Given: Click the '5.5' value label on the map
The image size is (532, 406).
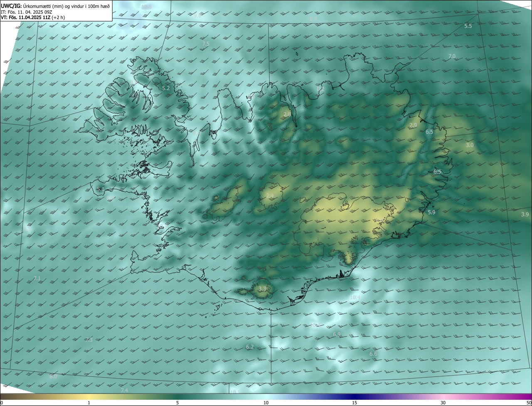Looking at the screenshot, I should [468, 26].
